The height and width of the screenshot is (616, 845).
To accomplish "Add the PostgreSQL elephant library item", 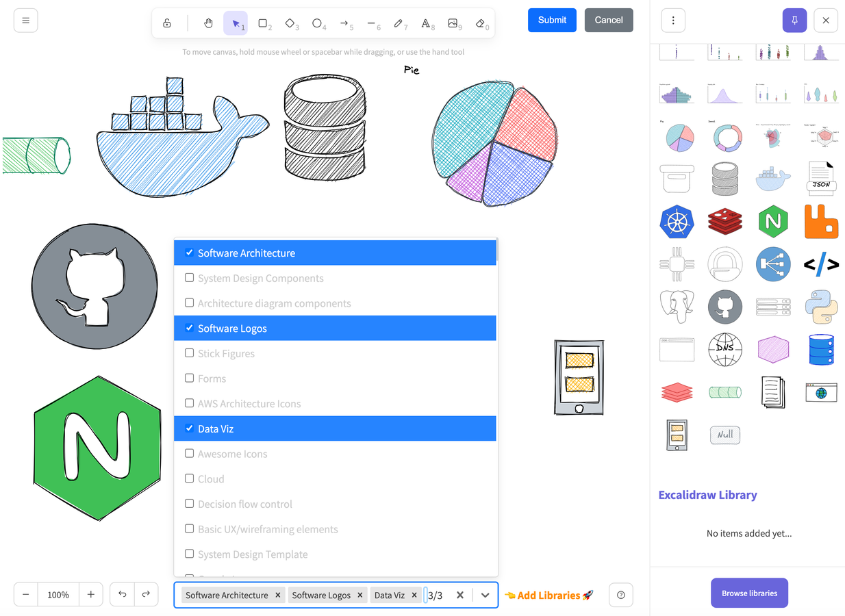I will tap(677, 306).
